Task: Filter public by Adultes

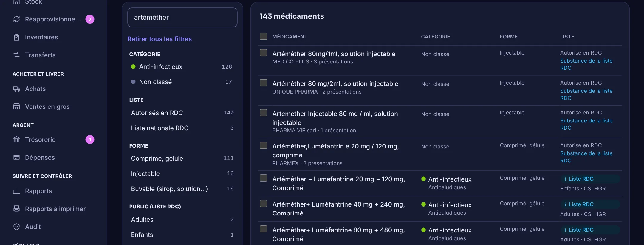Action: 182,220
